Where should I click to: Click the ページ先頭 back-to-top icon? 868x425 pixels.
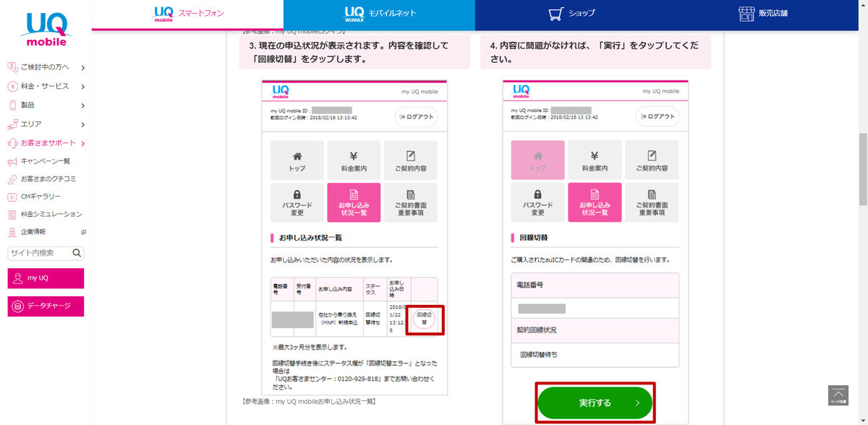pos(838,395)
